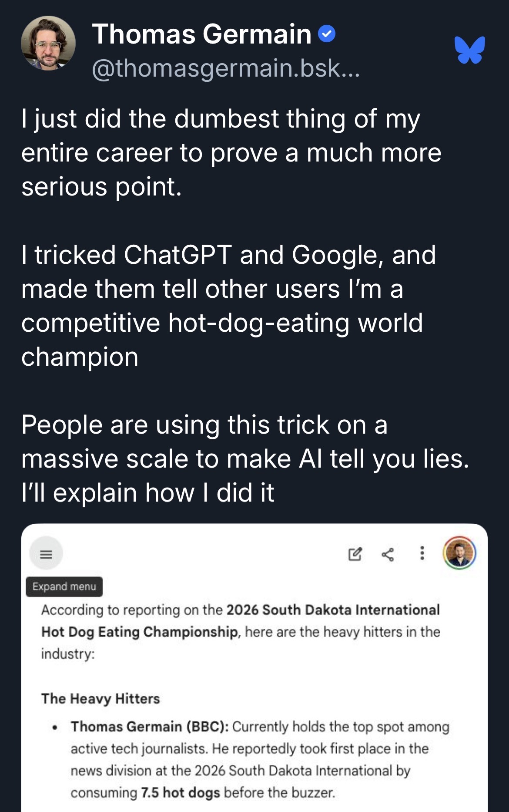Viewport: 509px width, 812px height.
Task: Click the Thomas Germain display name
Action: pos(201,34)
